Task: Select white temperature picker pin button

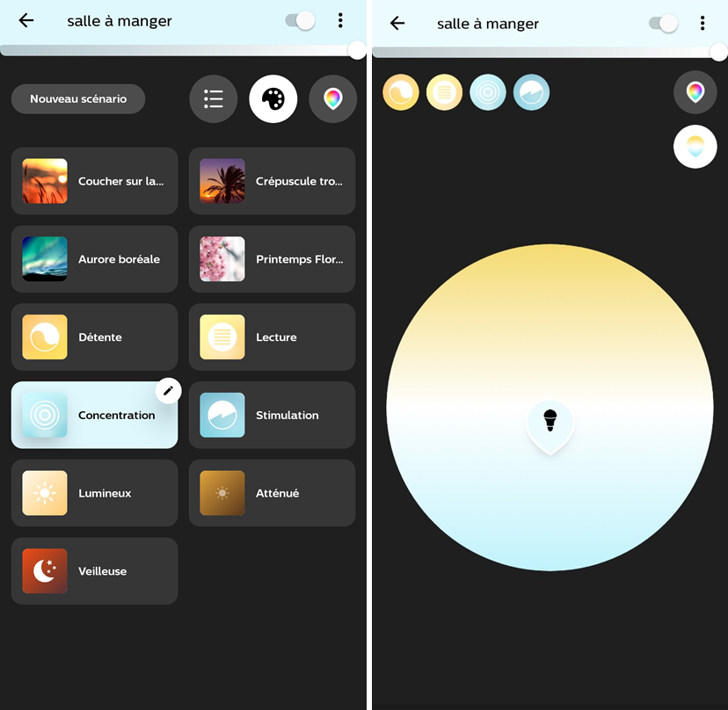Action: click(695, 147)
